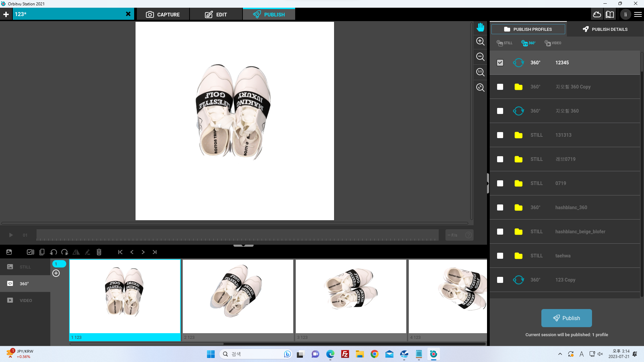Close the 123* session tab
Viewport: 644px width, 362px height.
pyautogui.click(x=128, y=14)
